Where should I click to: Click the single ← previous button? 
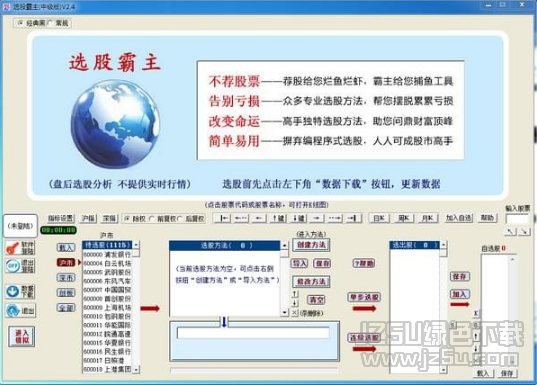click(260, 218)
